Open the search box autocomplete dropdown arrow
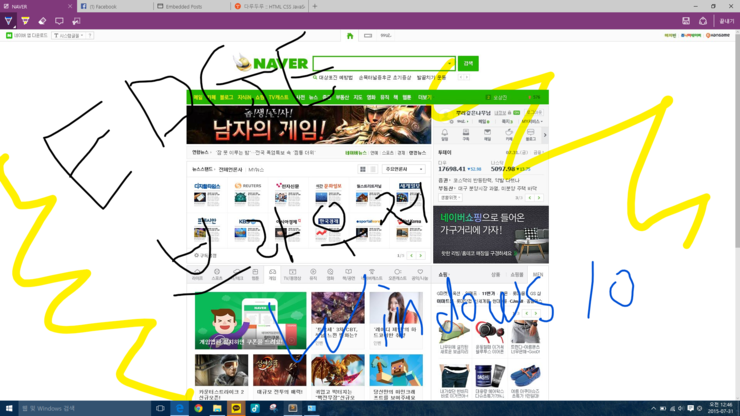 pyautogui.click(x=450, y=64)
